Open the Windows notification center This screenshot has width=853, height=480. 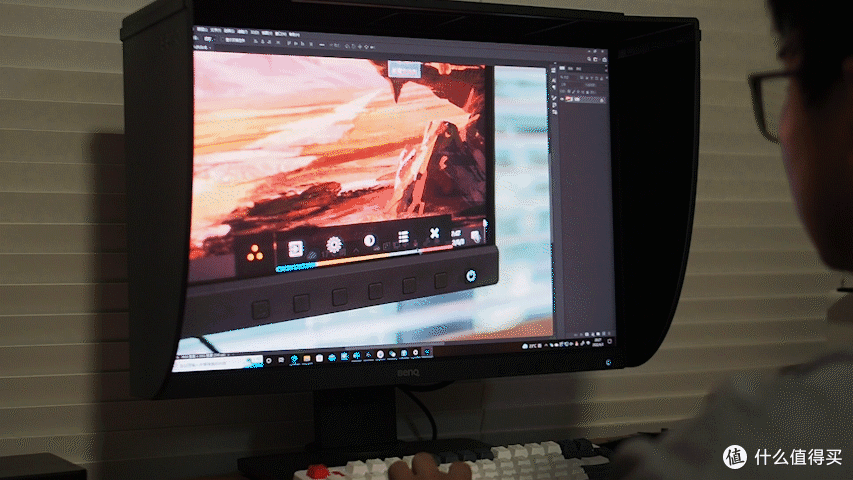(x=610, y=341)
